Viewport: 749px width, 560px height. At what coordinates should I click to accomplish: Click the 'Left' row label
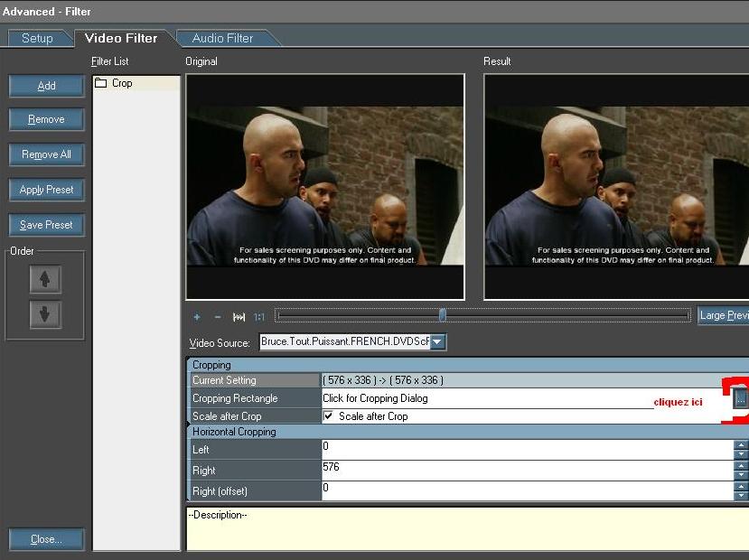coord(201,449)
